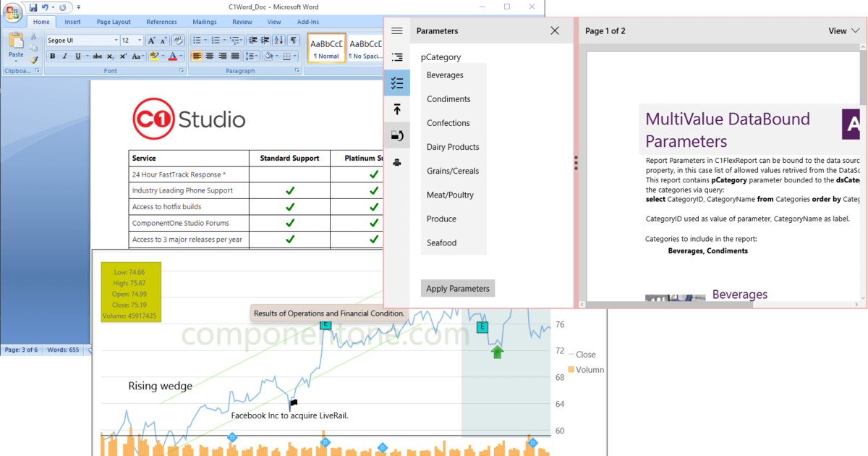This screenshot has height=456, width=868.
Task: Set justified text alignment
Action: 234,56
